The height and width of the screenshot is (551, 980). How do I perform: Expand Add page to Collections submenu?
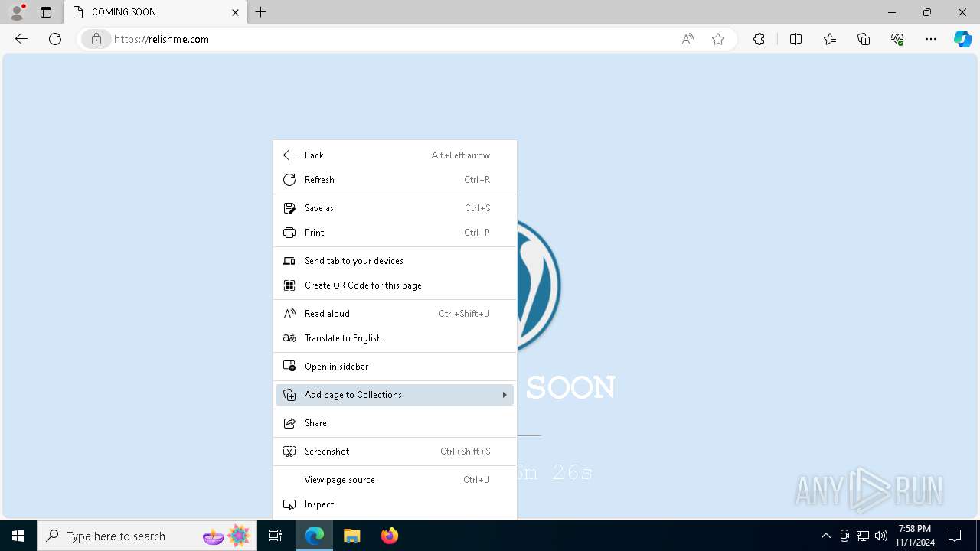[395, 395]
